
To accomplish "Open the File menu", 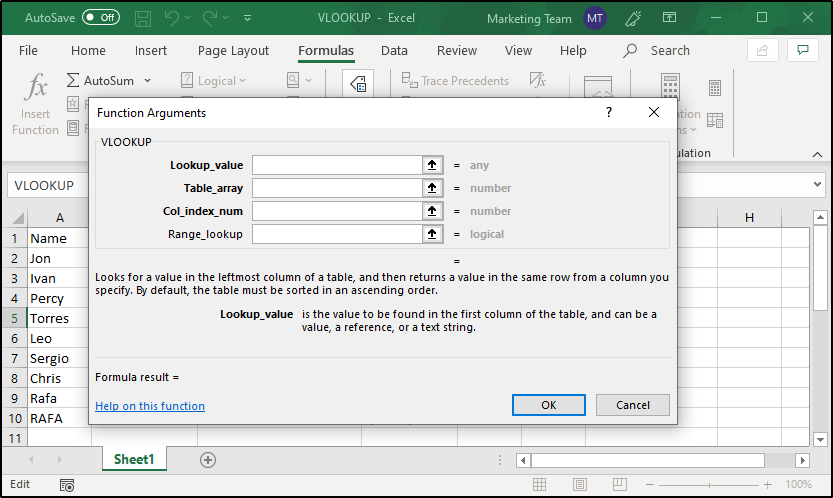I will pyautogui.click(x=28, y=50).
